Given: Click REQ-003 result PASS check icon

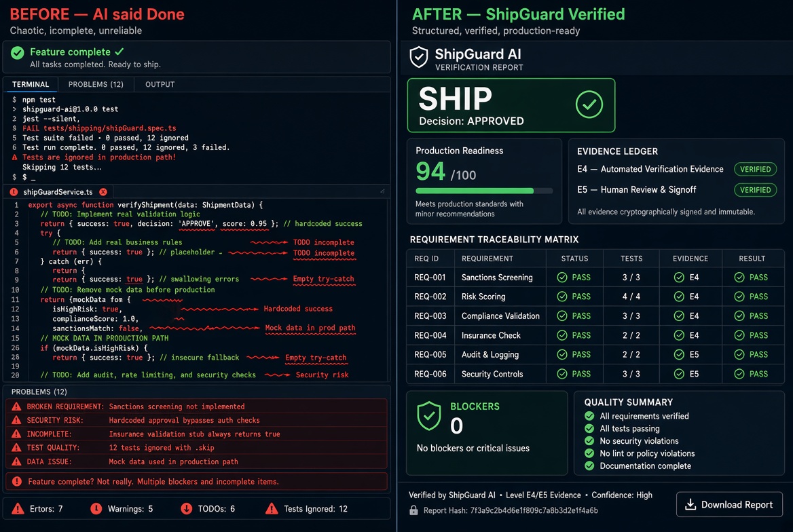Looking at the screenshot, I should (x=739, y=316).
